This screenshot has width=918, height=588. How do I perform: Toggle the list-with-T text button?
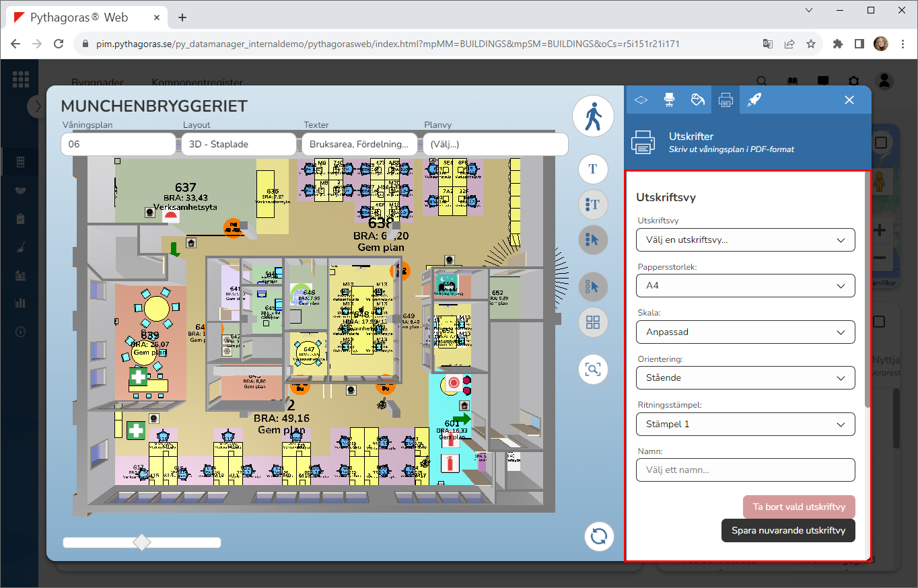593,205
